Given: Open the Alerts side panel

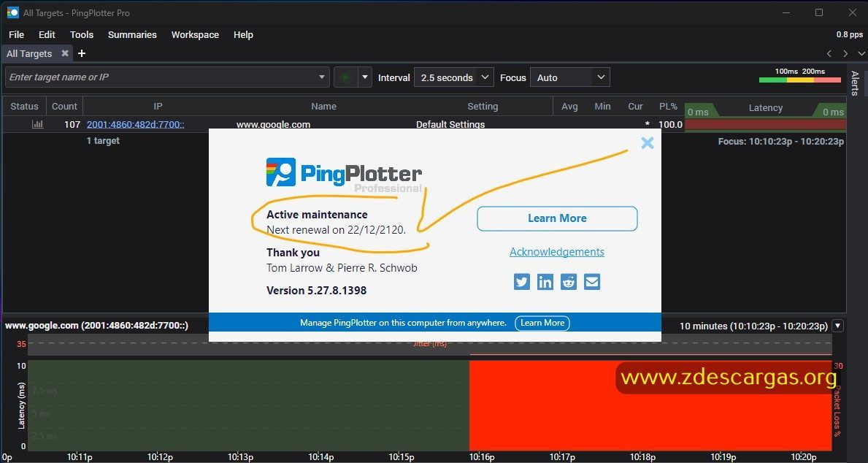Looking at the screenshot, I should click(855, 83).
